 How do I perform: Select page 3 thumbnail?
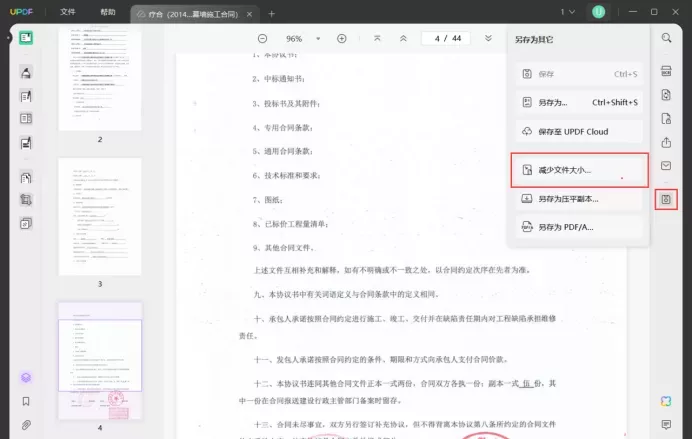click(x=99, y=217)
